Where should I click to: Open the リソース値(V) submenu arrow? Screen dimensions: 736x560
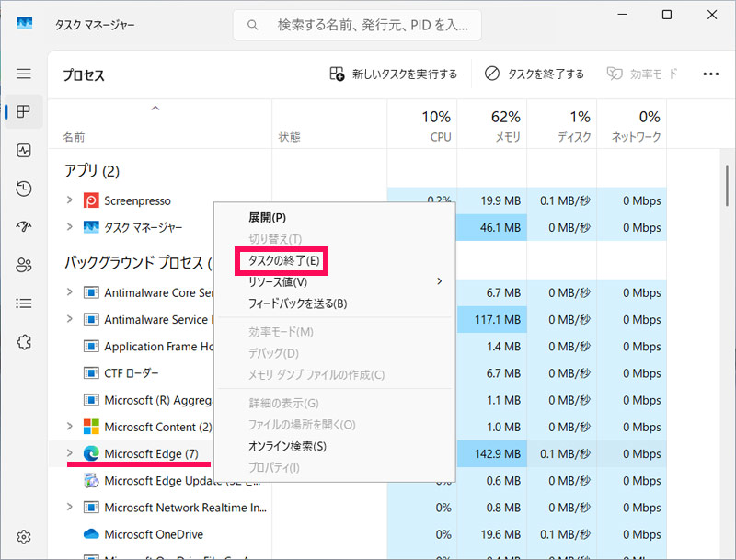pyautogui.click(x=440, y=281)
